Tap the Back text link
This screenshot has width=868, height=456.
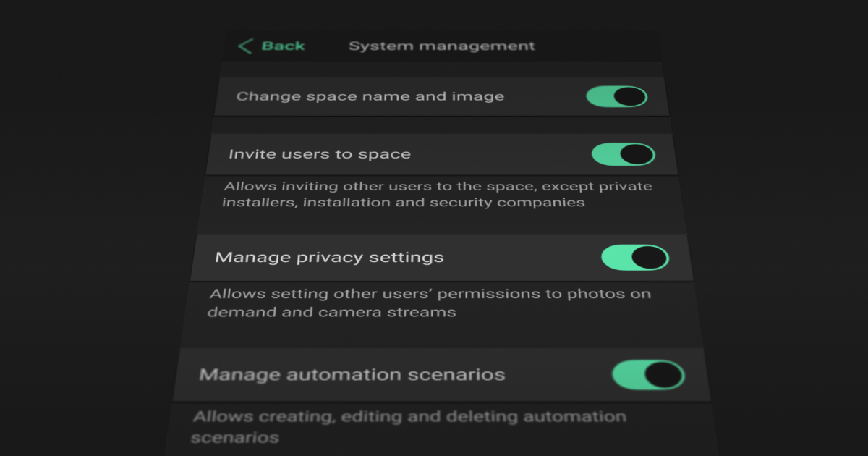click(x=283, y=46)
